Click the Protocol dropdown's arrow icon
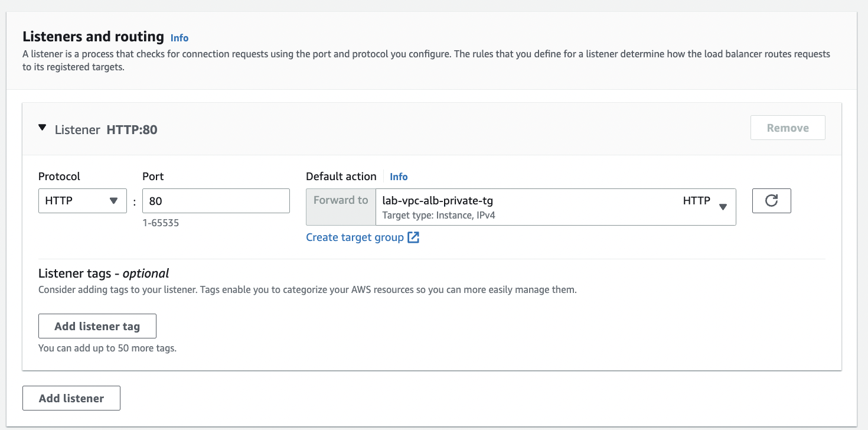The width and height of the screenshot is (868, 430). click(114, 201)
